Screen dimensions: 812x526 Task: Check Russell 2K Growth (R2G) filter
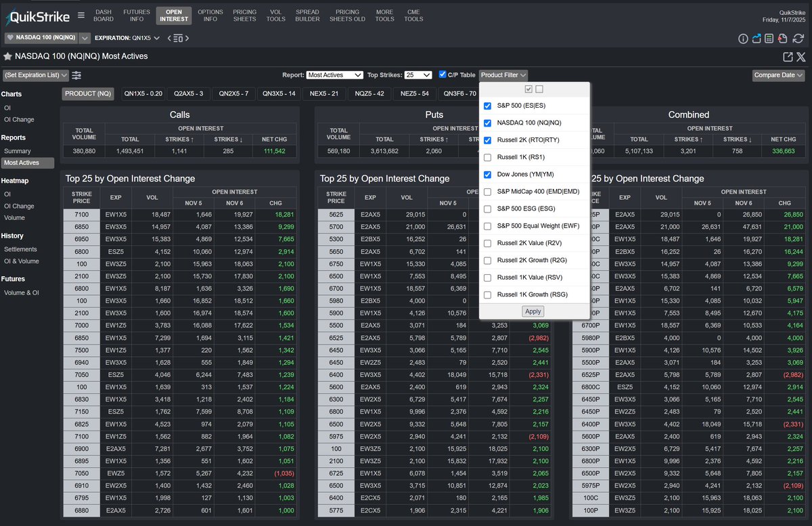click(x=487, y=261)
